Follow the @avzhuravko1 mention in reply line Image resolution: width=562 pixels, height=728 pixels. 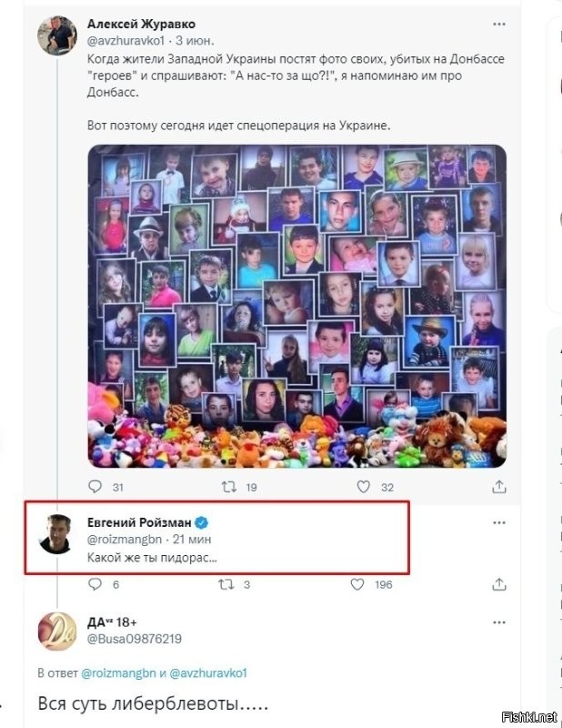[x=208, y=672]
